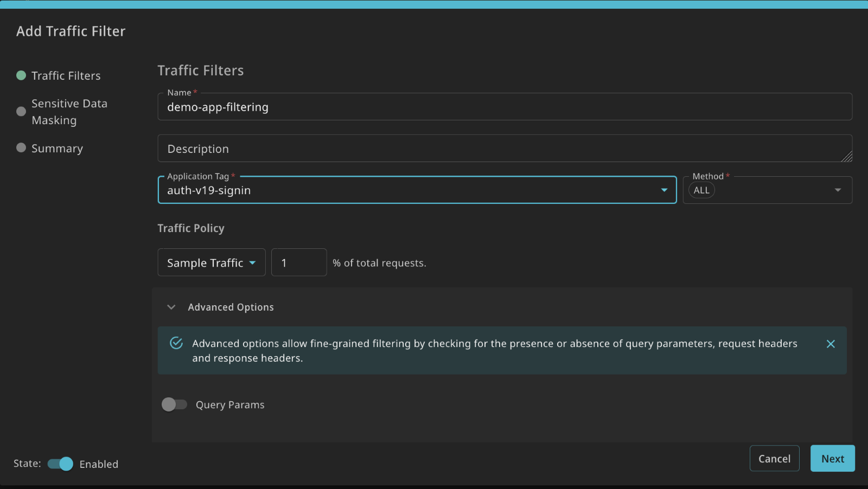Click the Cancel button

[x=774, y=459]
